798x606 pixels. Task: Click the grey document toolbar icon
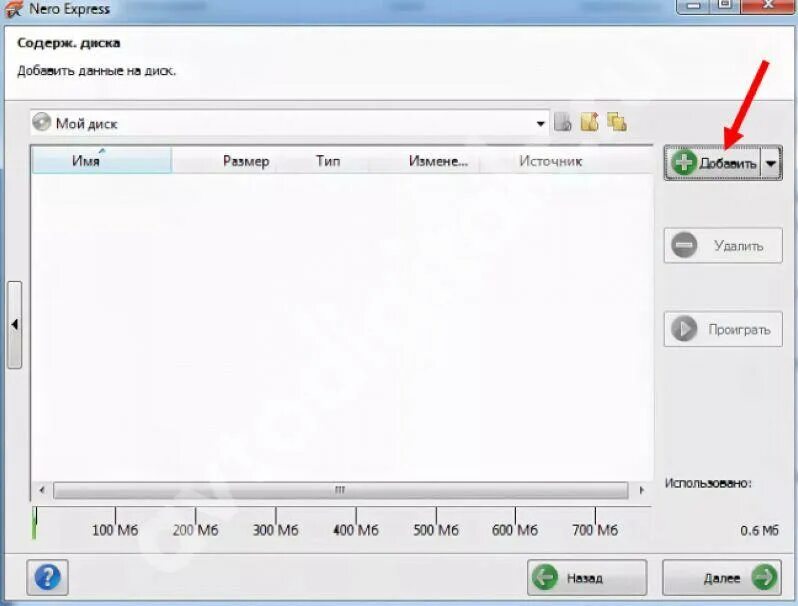(x=563, y=122)
